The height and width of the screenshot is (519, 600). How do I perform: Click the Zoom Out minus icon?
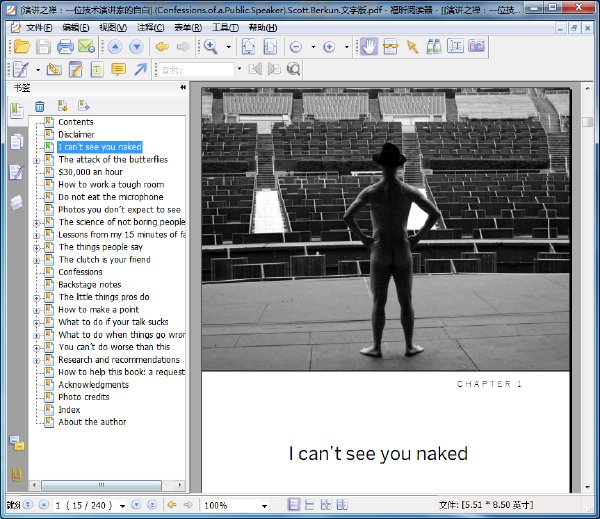pos(296,47)
